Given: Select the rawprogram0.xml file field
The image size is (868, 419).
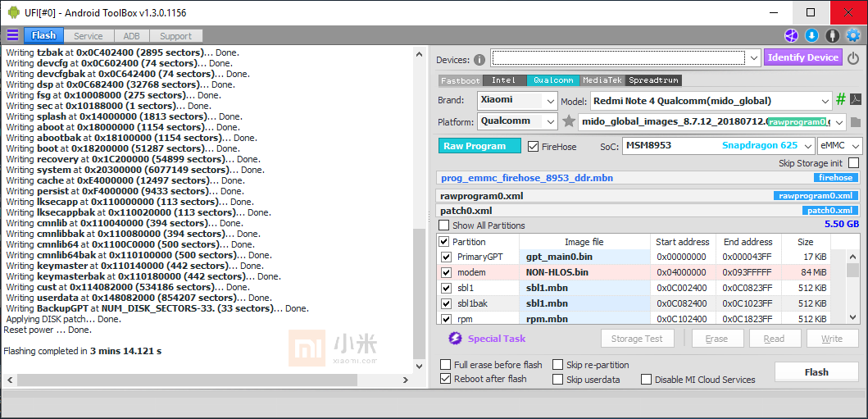Looking at the screenshot, I should point(648,196).
